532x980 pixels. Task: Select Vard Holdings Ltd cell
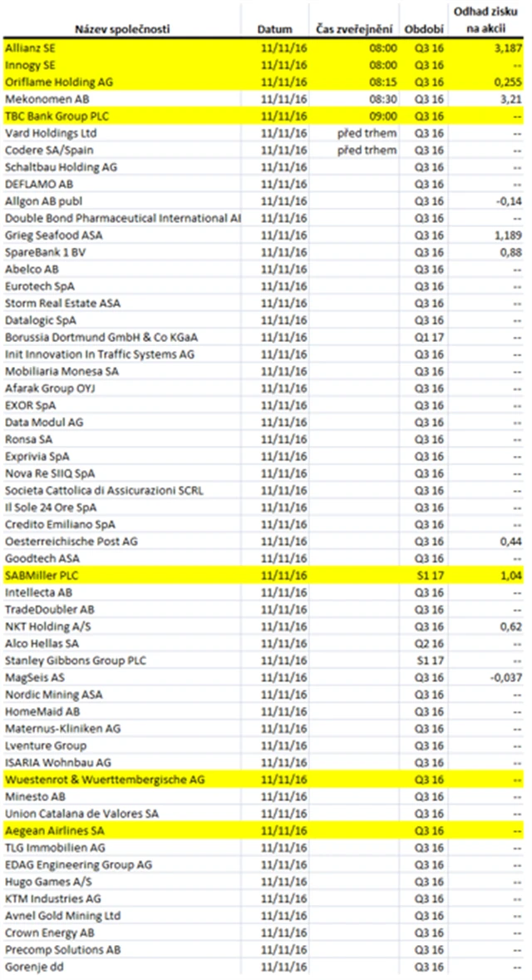click(52, 133)
